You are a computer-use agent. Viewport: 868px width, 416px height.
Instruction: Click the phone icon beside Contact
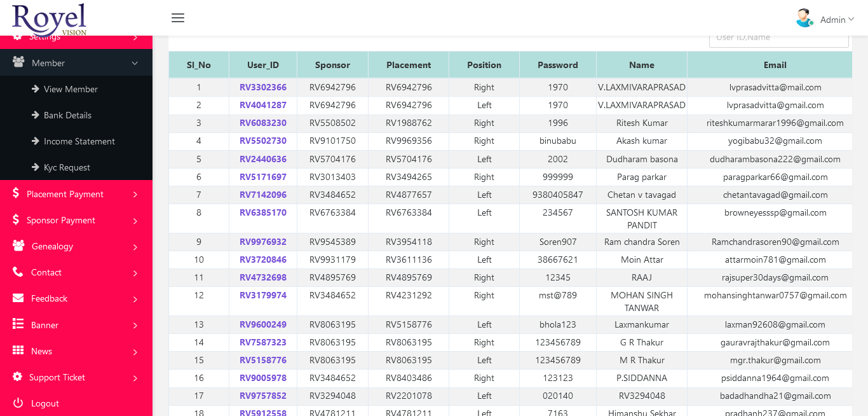tap(18, 272)
